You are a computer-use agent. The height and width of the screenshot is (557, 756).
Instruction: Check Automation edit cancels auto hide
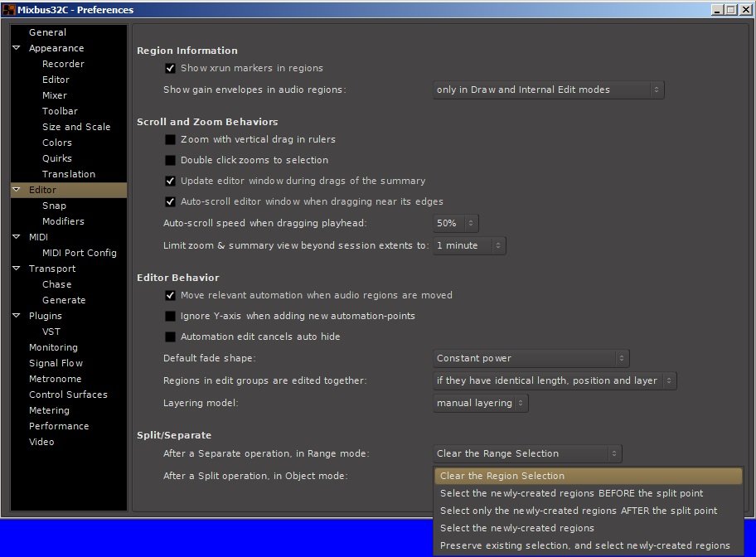170,337
